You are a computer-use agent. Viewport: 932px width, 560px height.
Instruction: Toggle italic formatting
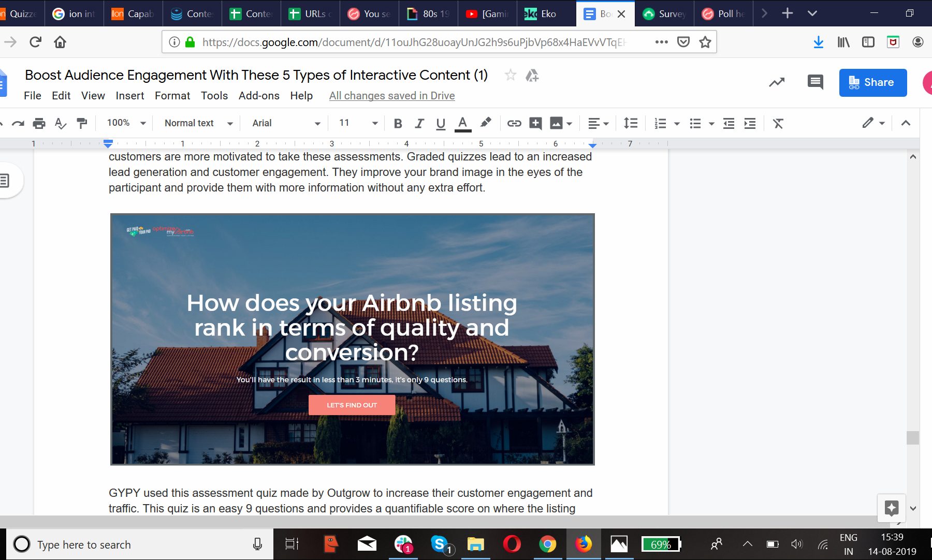pos(419,123)
